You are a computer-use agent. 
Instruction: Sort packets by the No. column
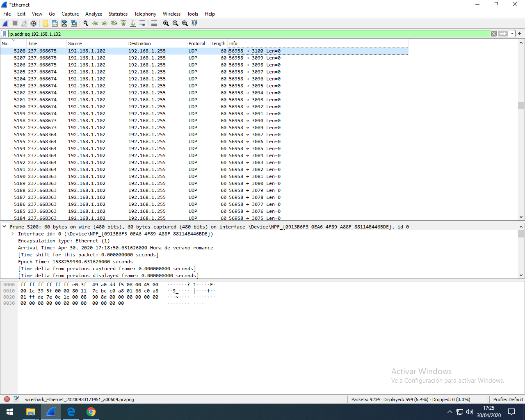(14, 43)
